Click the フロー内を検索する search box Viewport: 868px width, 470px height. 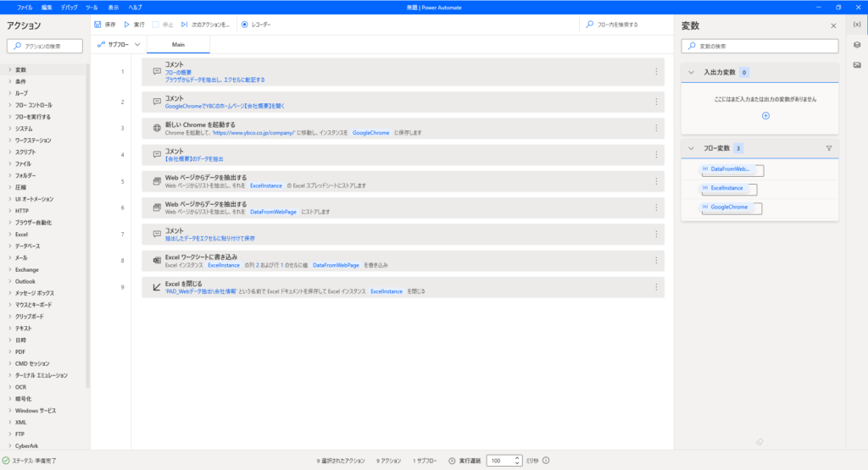[x=626, y=25]
